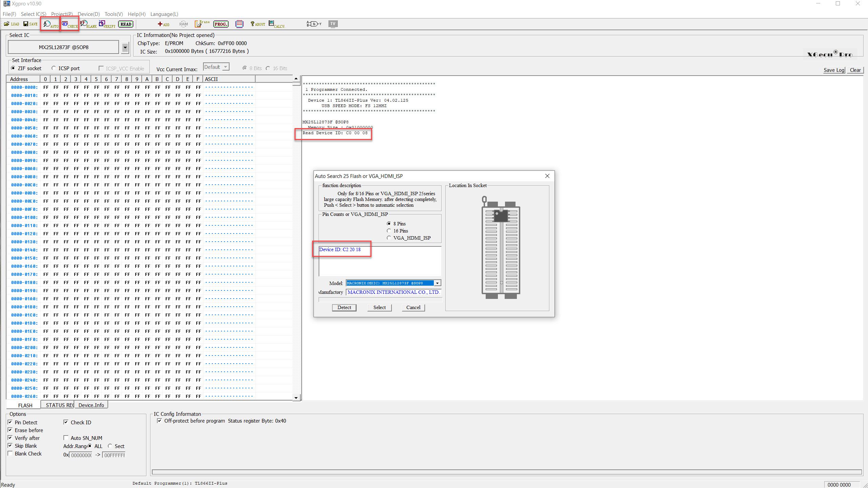Expand the Model combo box
Screen dimensions: 868x488
(437, 283)
